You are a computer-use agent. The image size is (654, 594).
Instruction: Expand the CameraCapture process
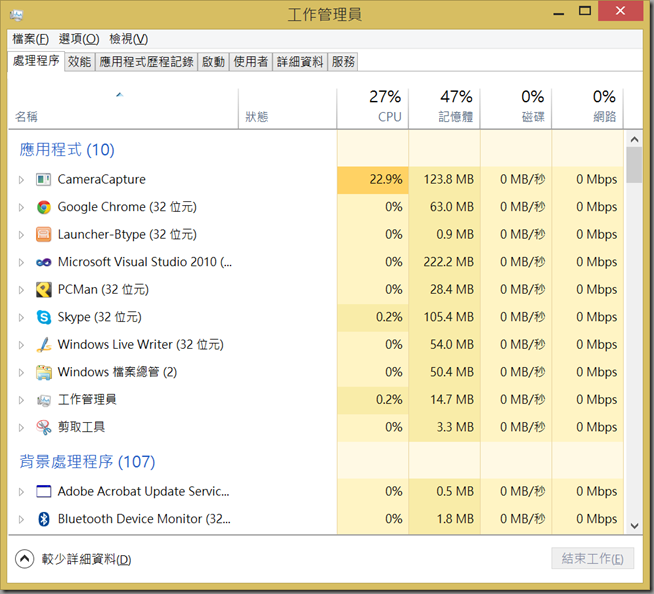click(x=21, y=180)
